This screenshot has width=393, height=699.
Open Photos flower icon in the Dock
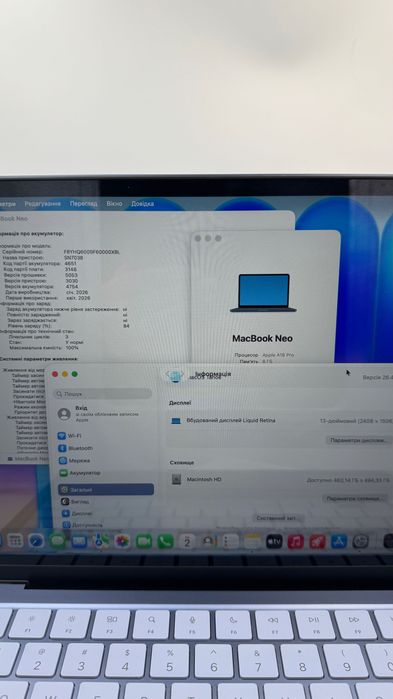point(122,541)
